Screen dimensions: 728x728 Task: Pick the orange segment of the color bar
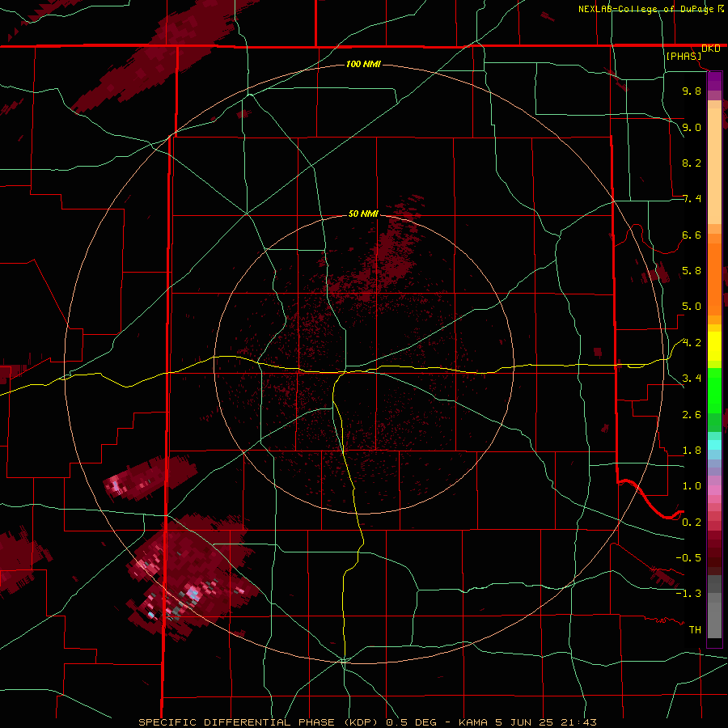coord(714,280)
